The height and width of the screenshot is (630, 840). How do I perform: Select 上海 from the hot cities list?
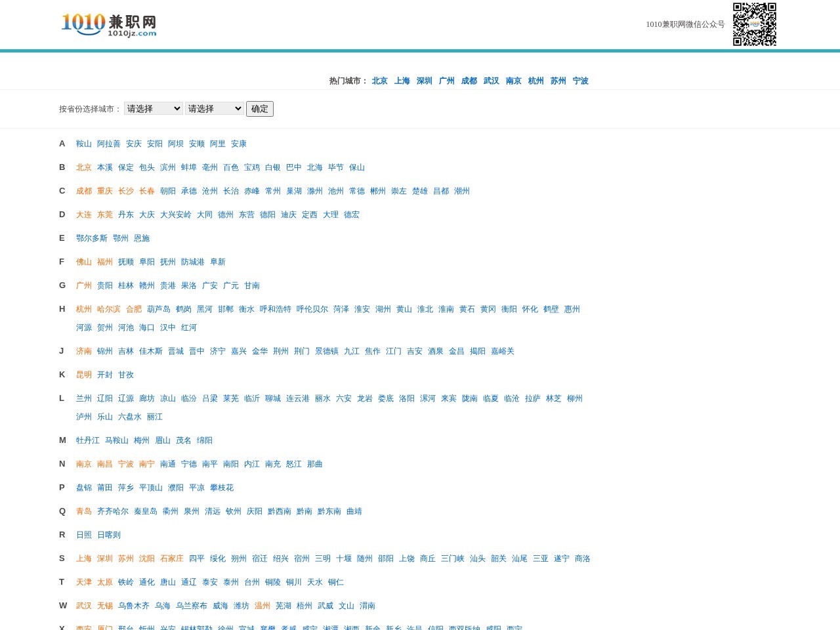(x=402, y=81)
